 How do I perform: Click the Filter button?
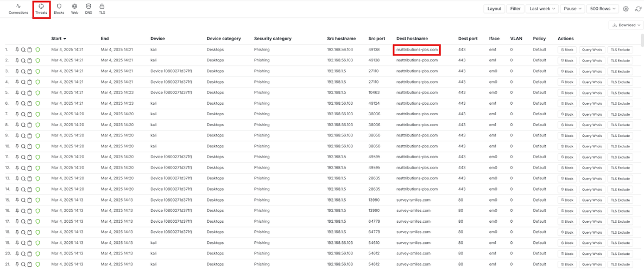515,9
